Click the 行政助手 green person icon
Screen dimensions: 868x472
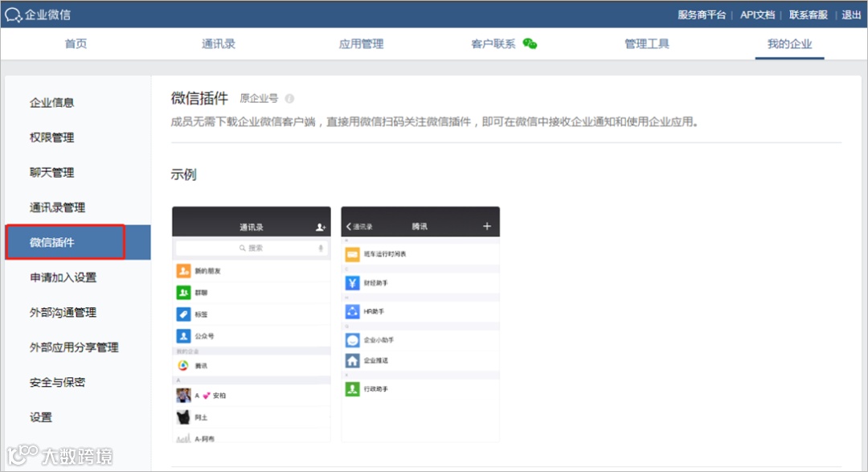(353, 389)
